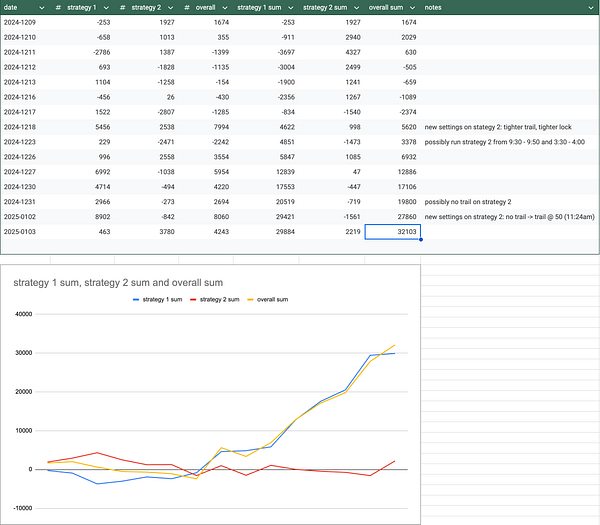The width and height of the screenshot is (600, 525).
Task: Select date cell 2024-1210
Action: point(20,38)
